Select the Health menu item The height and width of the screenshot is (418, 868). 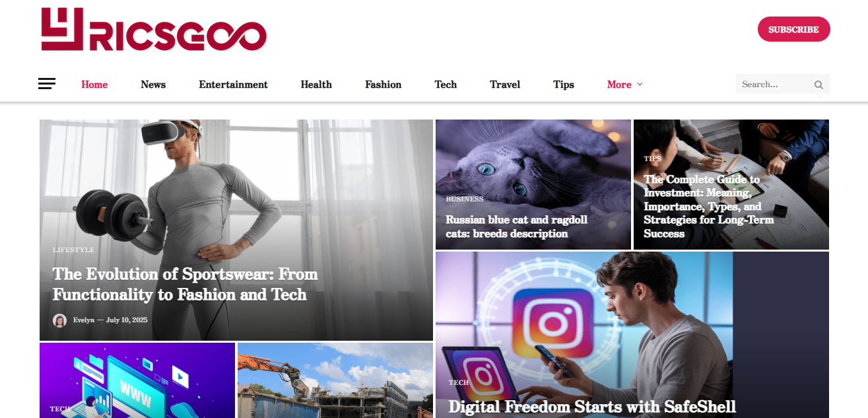316,85
